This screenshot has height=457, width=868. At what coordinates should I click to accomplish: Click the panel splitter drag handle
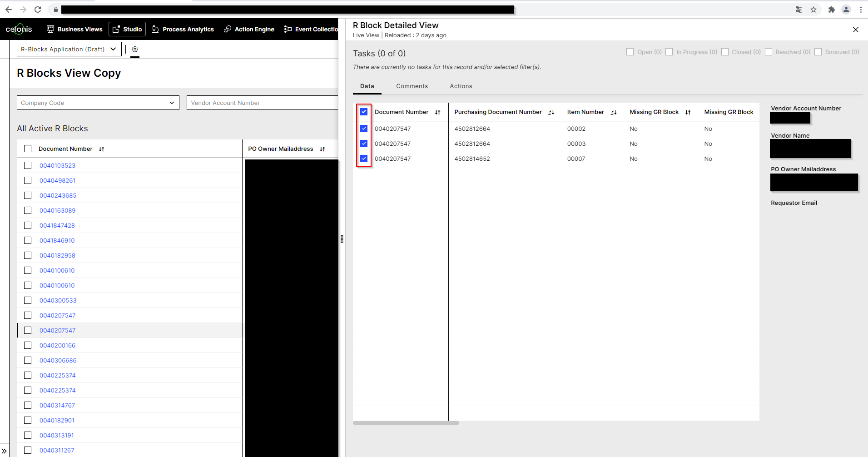[342, 239]
